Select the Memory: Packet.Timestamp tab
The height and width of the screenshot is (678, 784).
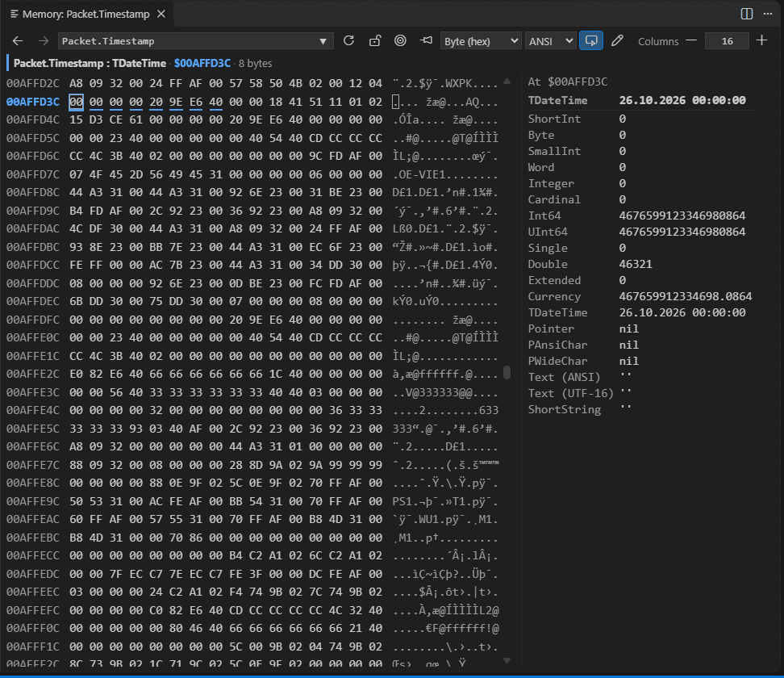pyautogui.click(x=86, y=14)
